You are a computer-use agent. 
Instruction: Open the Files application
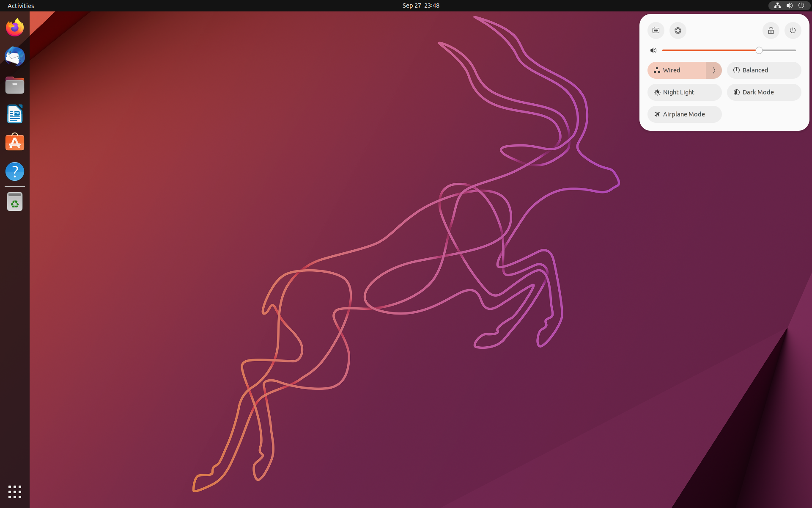[14, 85]
